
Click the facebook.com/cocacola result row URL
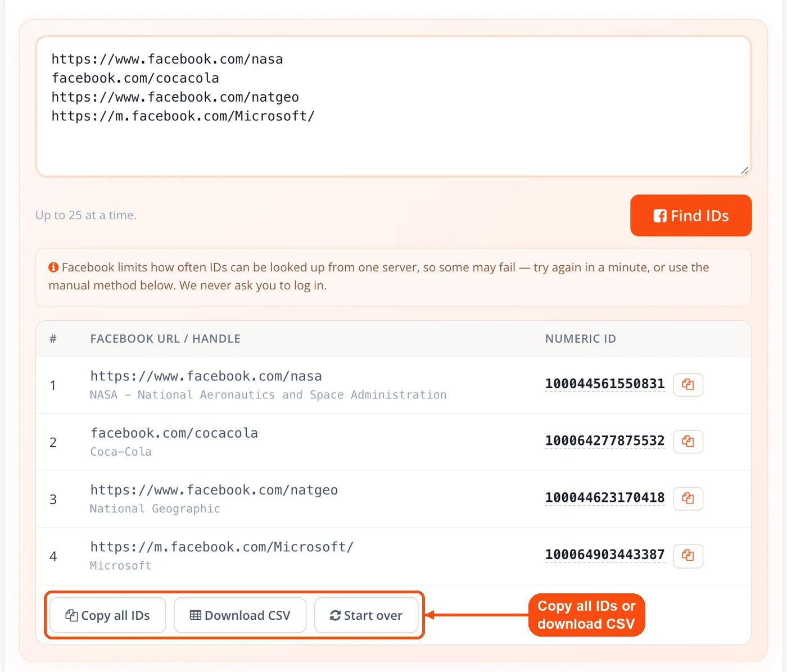click(174, 433)
